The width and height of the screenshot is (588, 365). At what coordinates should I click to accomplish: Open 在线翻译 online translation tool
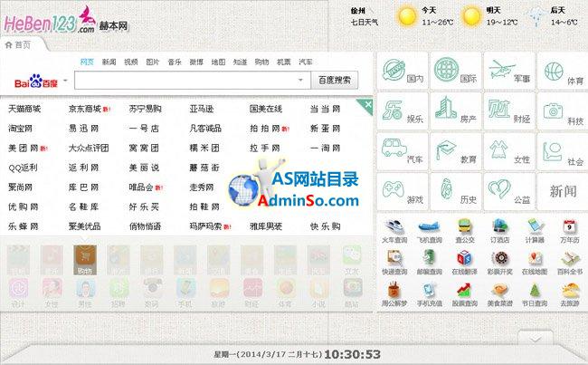(x=465, y=263)
